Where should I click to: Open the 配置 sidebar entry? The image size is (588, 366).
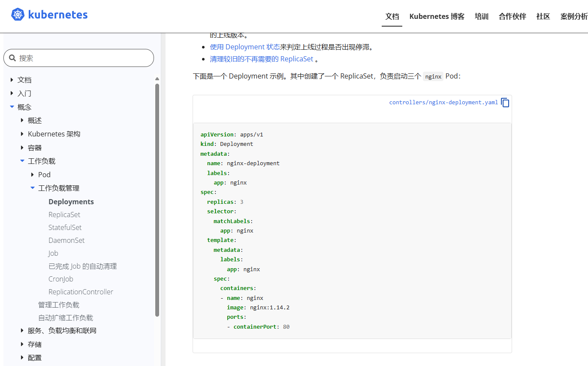tap(35, 357)
